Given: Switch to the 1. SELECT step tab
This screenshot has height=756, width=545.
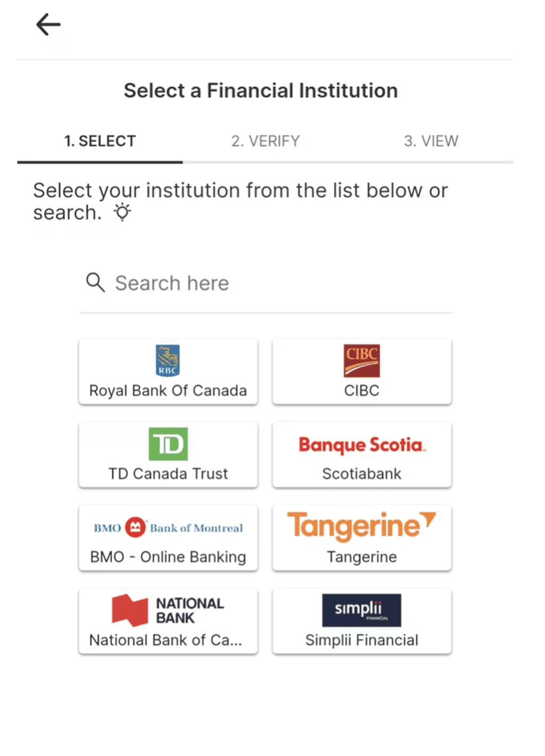Looking at the screenshot, I should tap(100, 141).
